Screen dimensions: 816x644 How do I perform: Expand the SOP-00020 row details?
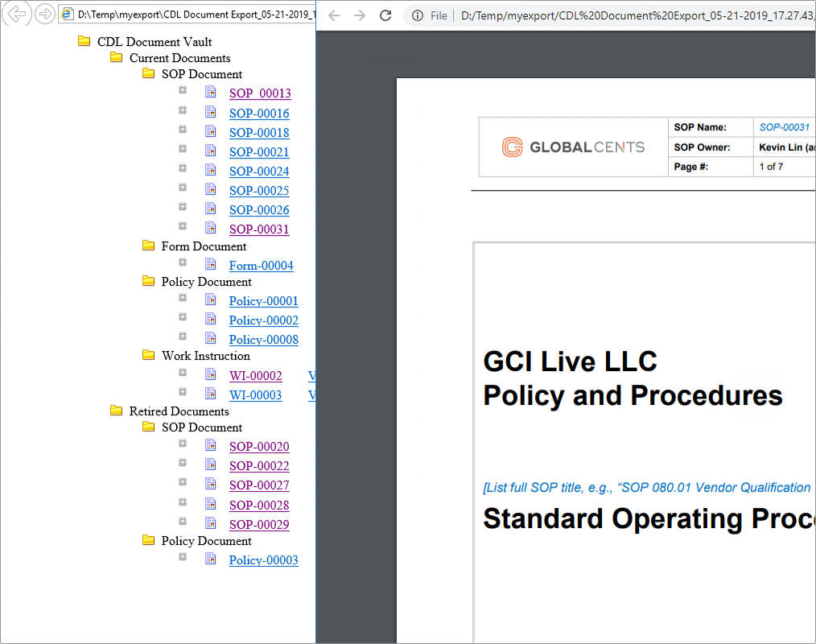tap(183, 443)
